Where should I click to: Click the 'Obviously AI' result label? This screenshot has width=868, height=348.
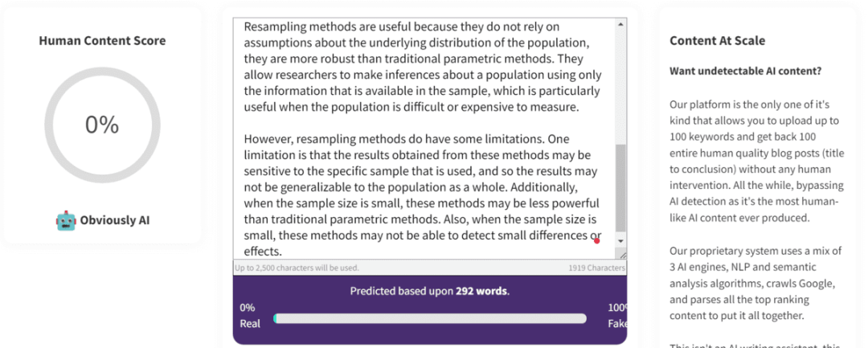point(114,220)
